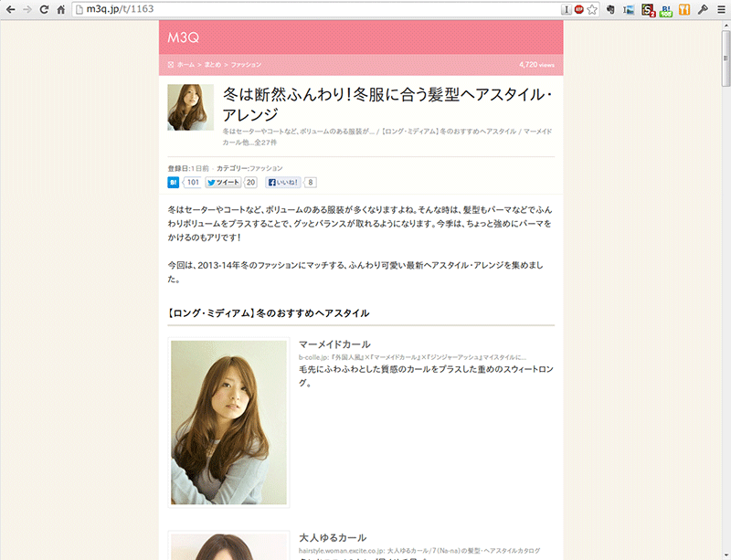Click the browser forward arrow
Screen dimensions: 731x560
pos(27,9)
